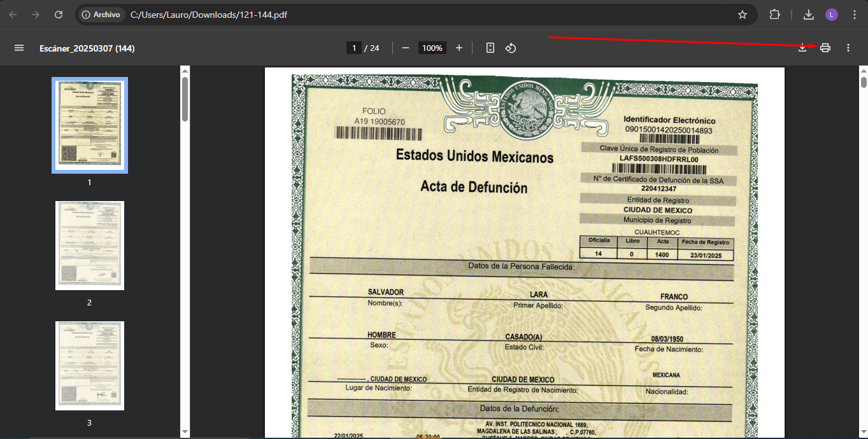
Task: Select page 2 thumbnail
Action: tap(89, 246)
